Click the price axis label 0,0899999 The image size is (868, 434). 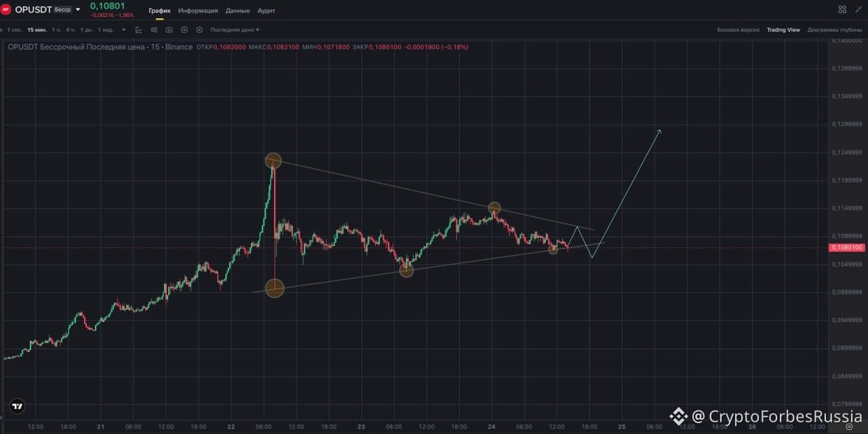846,348
